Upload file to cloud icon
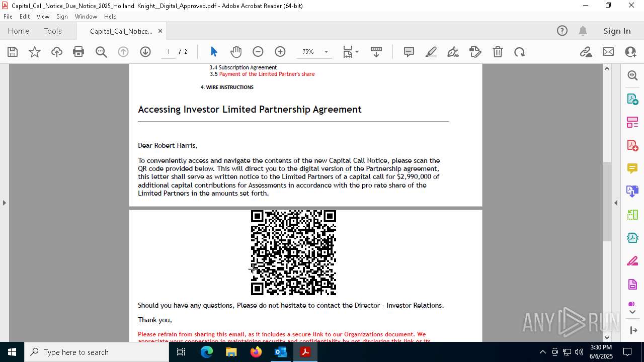Viewport: 644px width, 362px height. (57, 52)
